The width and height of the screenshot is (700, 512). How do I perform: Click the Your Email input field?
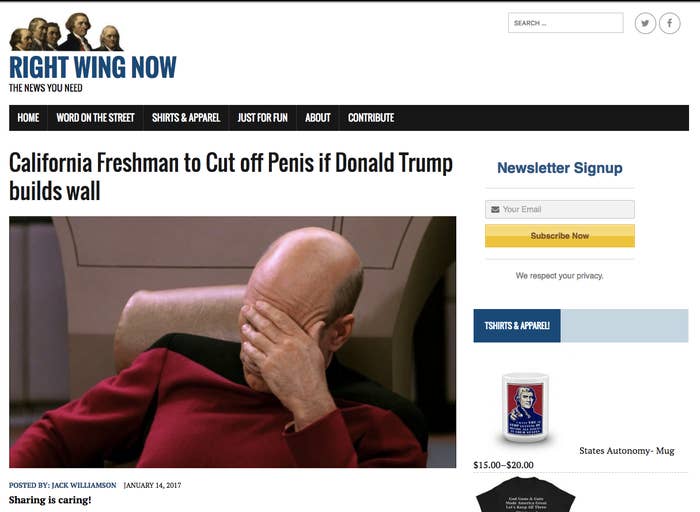tap(560, 209)
